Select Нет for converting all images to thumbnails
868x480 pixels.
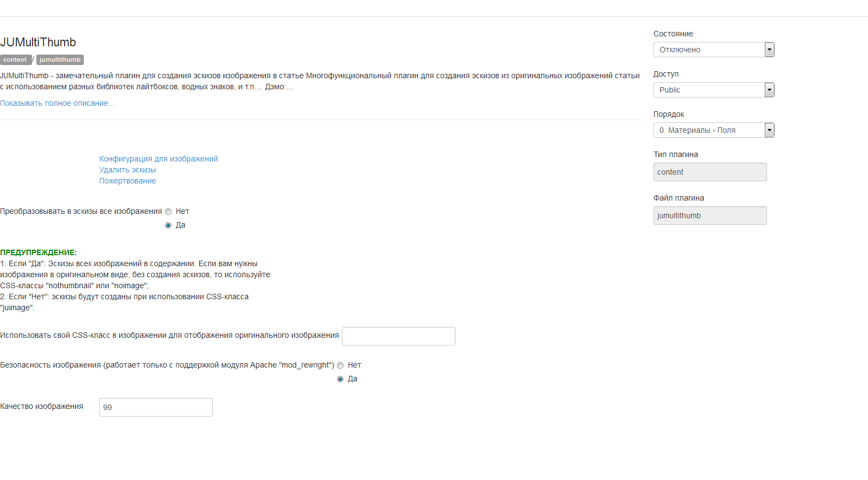(x=168, y=212)
